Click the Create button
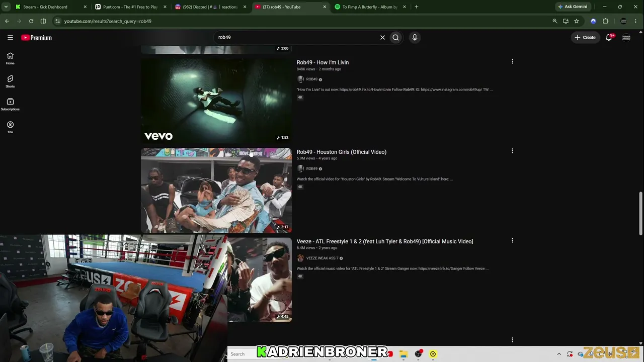Screen dimensions: 644x362 click(585, 37)
